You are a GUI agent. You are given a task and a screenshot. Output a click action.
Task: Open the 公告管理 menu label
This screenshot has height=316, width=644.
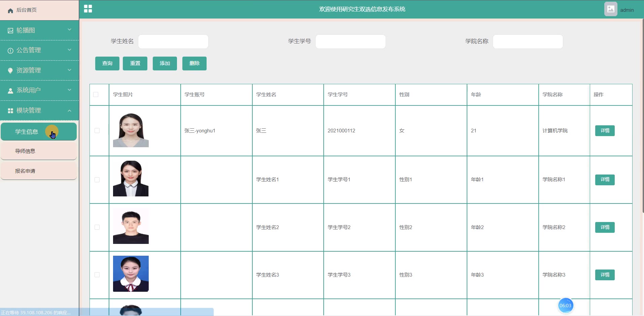tap(29, 50)
